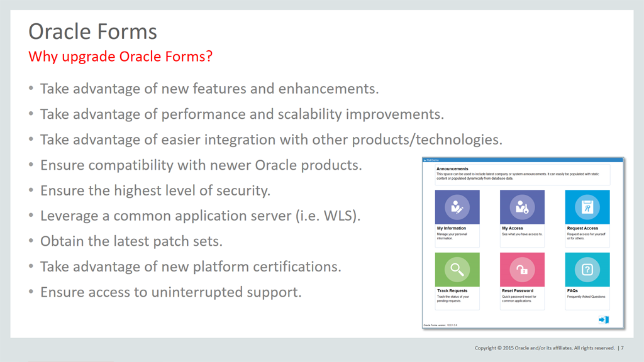Click the bullet about new platform certifications
Image resolution: width=644 pixels, height=362 pixels.
click(191, 266)
